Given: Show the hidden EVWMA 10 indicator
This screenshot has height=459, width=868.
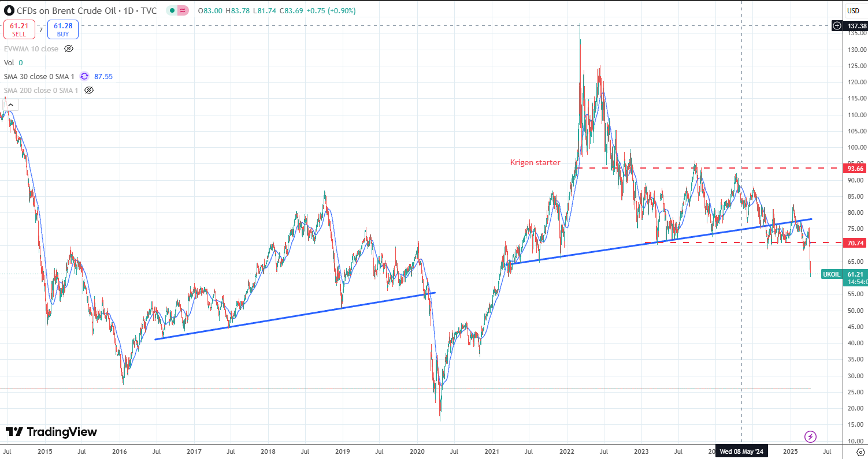Looking at the screenshot, I should 69,49.
